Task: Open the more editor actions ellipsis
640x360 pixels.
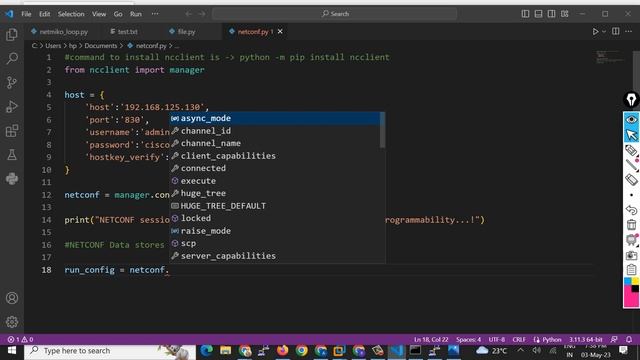Action: pos(629,31)
